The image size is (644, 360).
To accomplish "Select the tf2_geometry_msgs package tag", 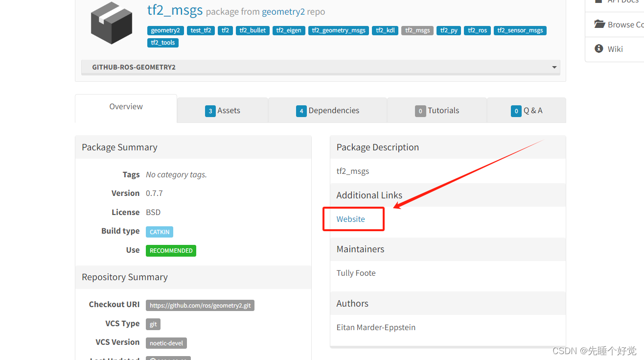I will click(339, 30).
